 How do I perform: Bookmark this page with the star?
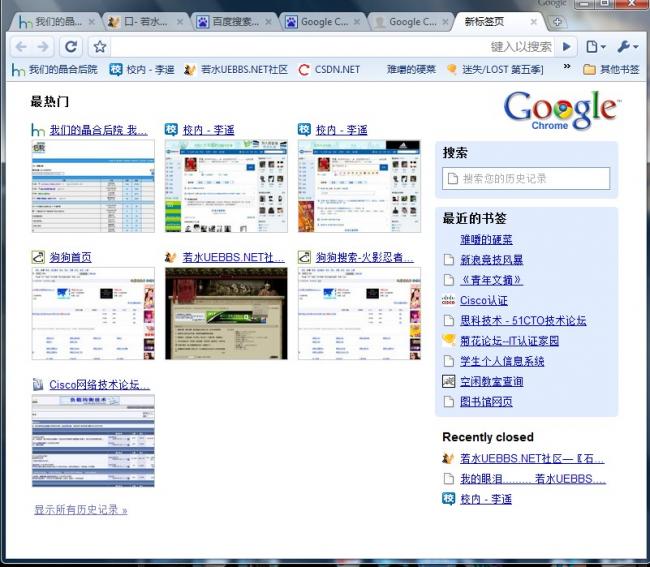99,47
